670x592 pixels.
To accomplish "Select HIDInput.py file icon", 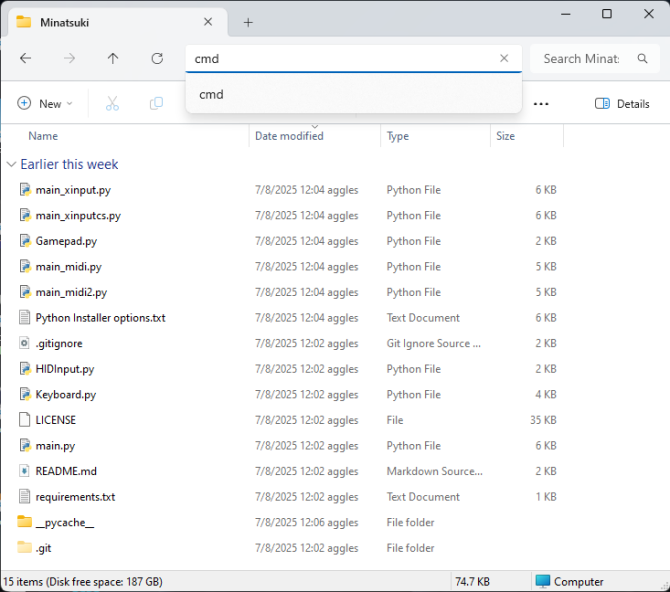I will (x=25, y=369).
